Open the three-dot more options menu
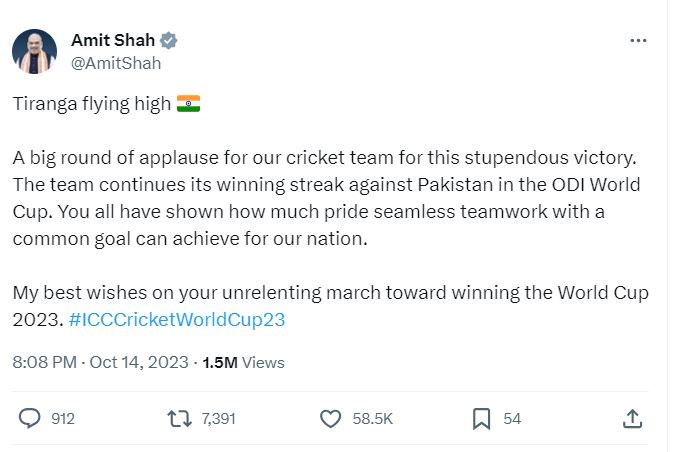Image resolution: width=674 pixels, height=452 pixels. (638, 41)
